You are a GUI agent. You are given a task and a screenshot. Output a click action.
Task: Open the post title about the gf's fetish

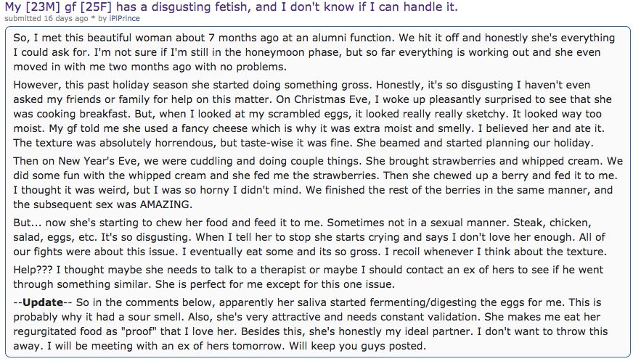(x=231, y=7)
